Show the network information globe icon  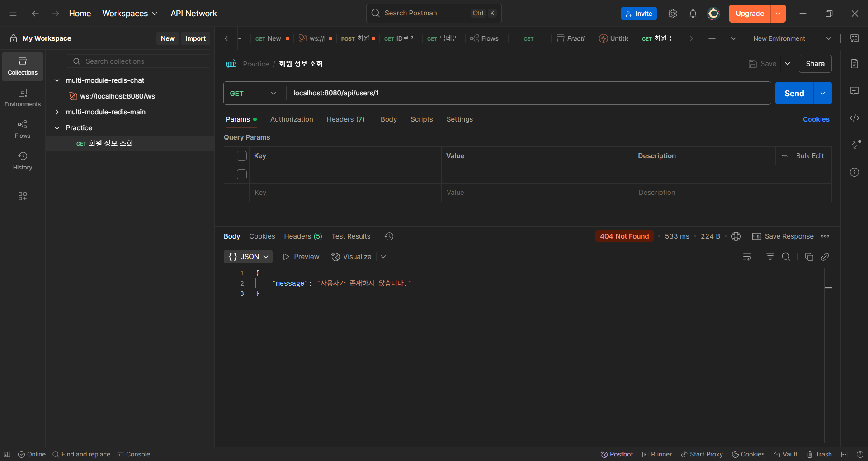[x=736, y=236]
